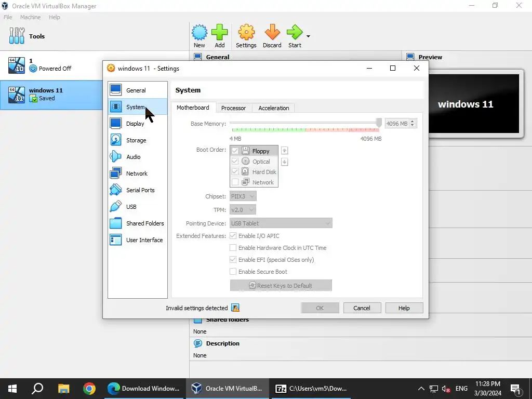This screenshot has height=399, width=532.
Task: Click the Start VM arrow icon
Action: point(295,33)
